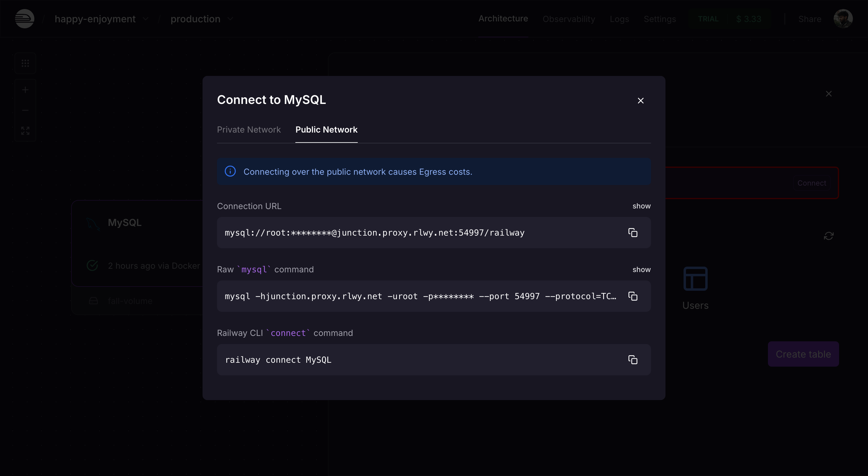The height and width of the screenshot is (476, 868).
Task: Click the raw mysql command field
Action: [434, 296]
